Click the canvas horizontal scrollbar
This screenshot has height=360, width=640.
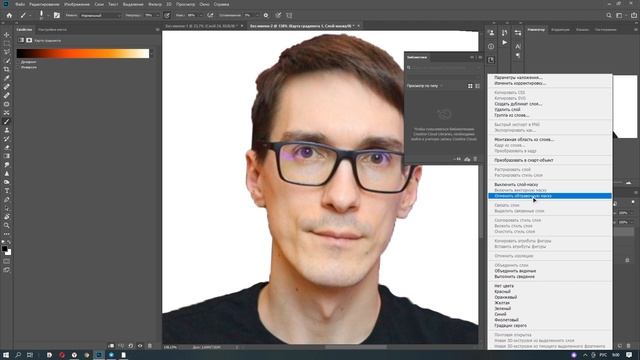356,347
